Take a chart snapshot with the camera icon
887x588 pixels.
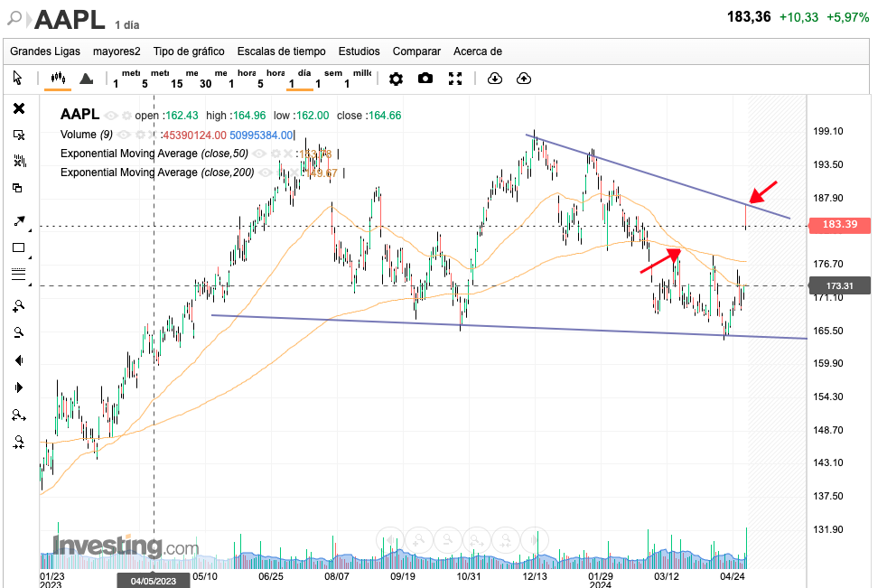coord(425,79)
